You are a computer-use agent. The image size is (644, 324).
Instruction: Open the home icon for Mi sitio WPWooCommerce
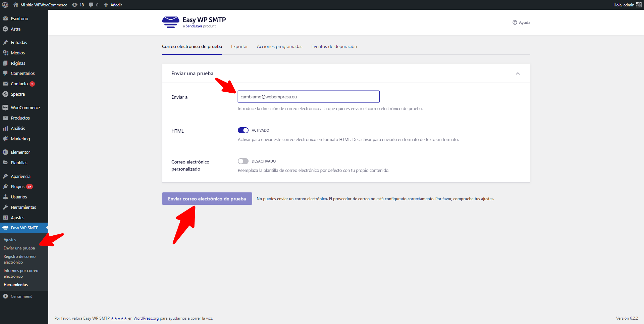tap(16, 5)
